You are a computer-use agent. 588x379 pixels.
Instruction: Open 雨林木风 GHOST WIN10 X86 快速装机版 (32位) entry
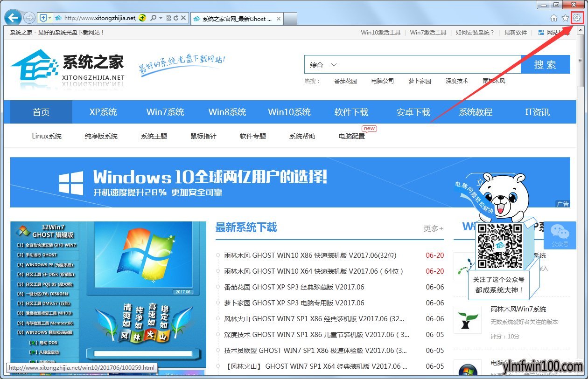pyautogui.click(x=310, y=255)
